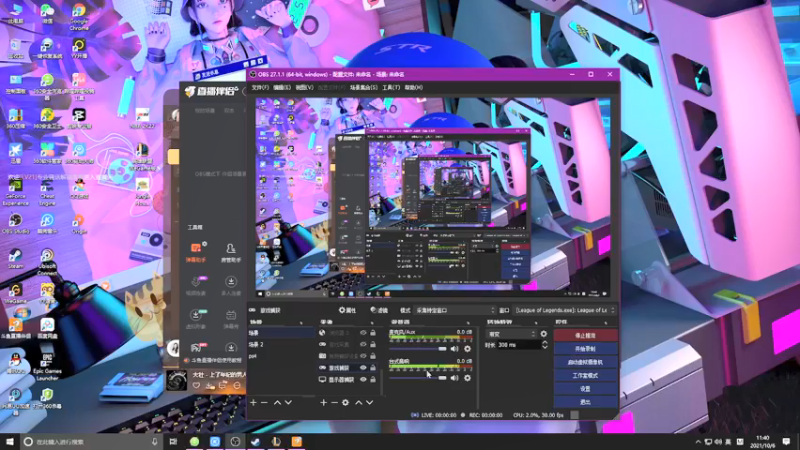The height and width of the screenshot is (450, 800).
Task: Toggle visibility of Display Capture source
Action: point(363,380)
